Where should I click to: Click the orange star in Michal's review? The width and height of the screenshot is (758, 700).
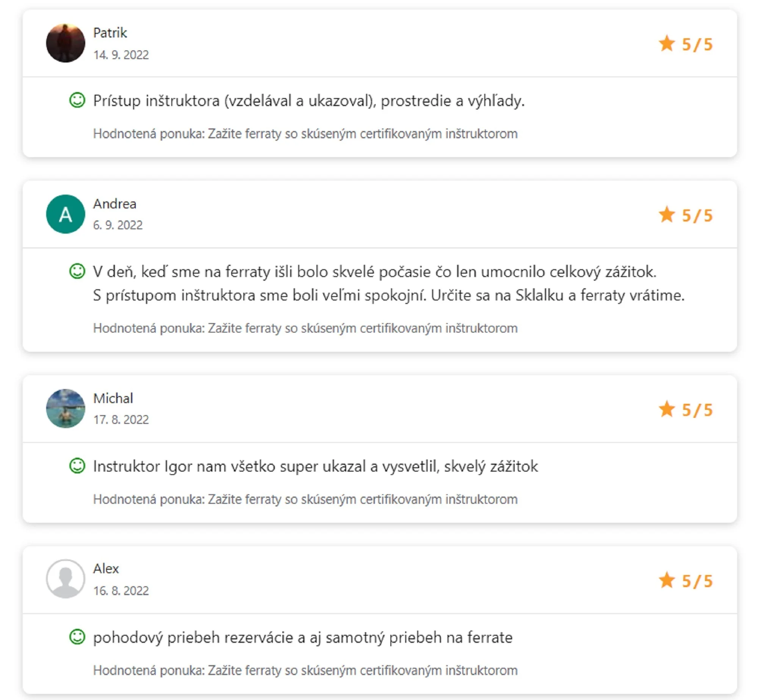click(667, 409)
